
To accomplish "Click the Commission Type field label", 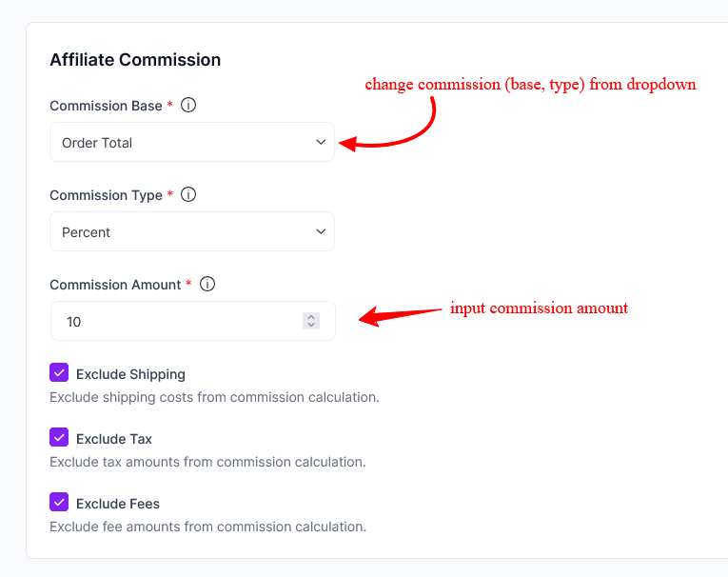I will 106,195.
